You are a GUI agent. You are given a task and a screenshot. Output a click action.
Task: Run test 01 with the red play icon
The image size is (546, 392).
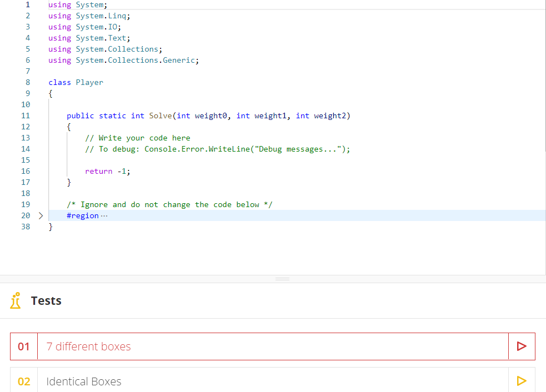[x=521, y=346]
